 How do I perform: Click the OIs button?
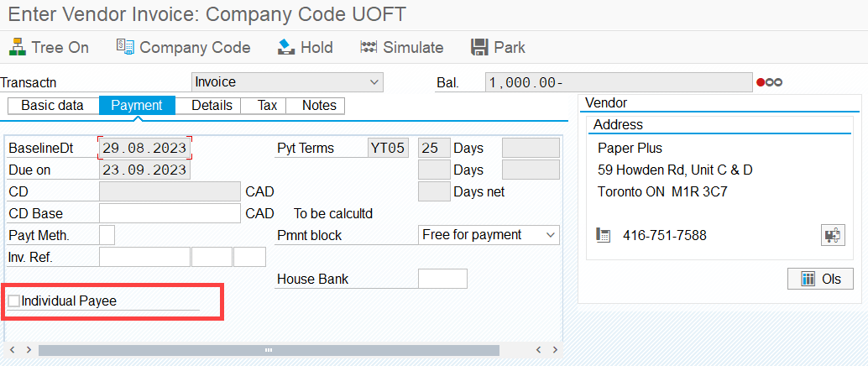(820, 279)
